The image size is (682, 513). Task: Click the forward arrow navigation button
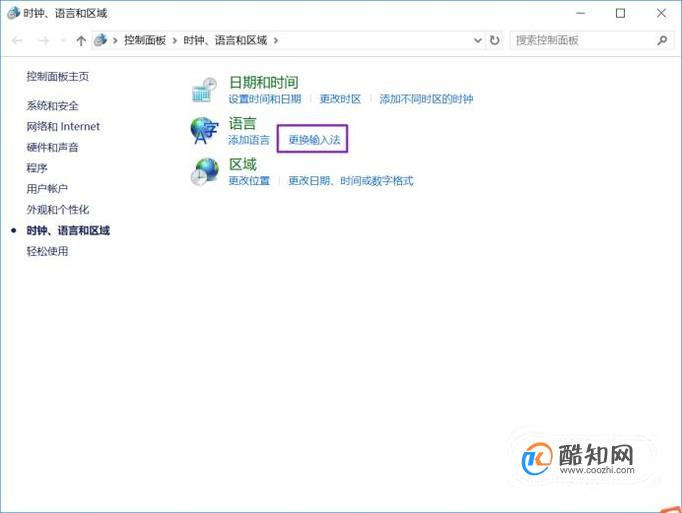pyautogui.click(x=44, y=40)
